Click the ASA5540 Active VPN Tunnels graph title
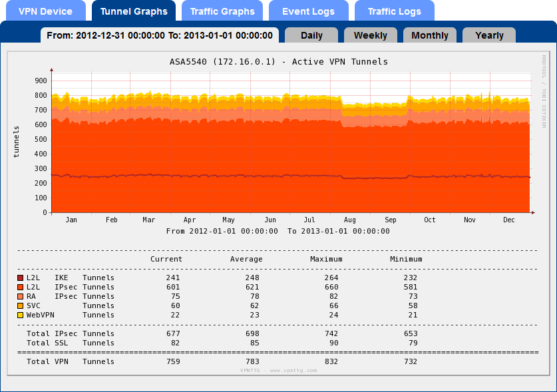The width and height of the screenshot is (557, 392). (278, 61)
